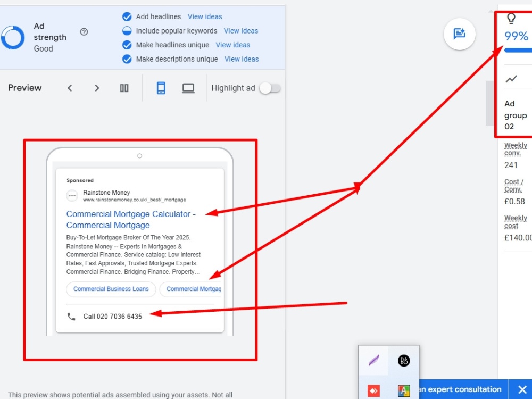Click the £0.58 cost per conversion value

(514, 202)
